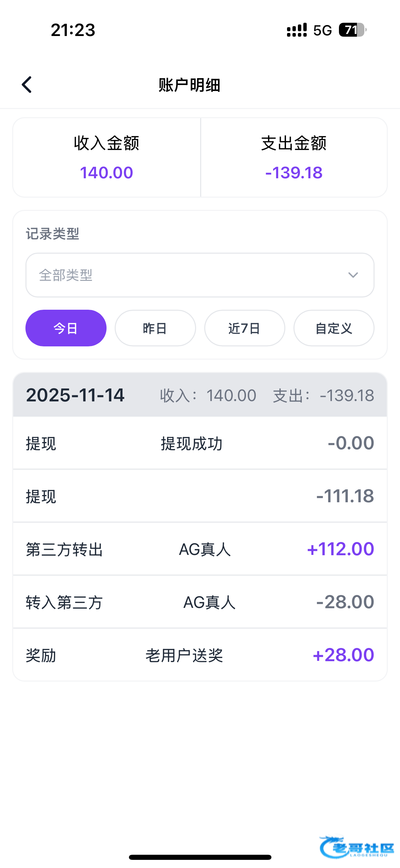Open the 自定义 custom date filter
This screenshot has width=400, height=868.
click(x=334, y=328)
